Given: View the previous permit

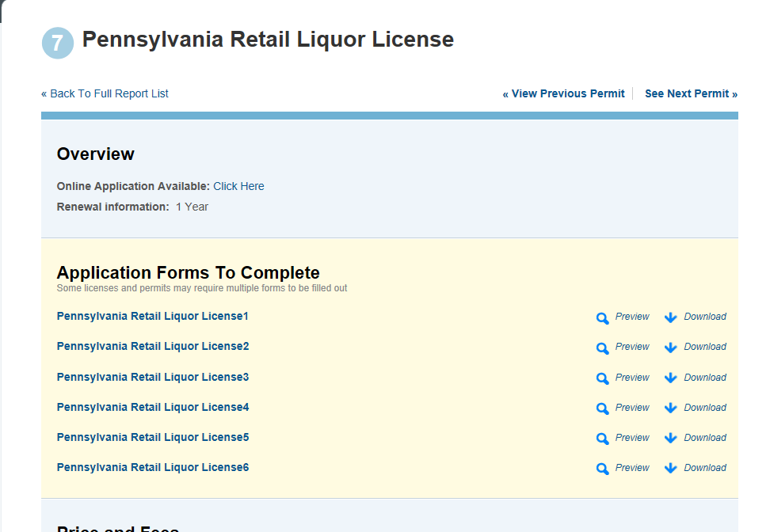Looking at the screenshot, I should coord(563,93).
